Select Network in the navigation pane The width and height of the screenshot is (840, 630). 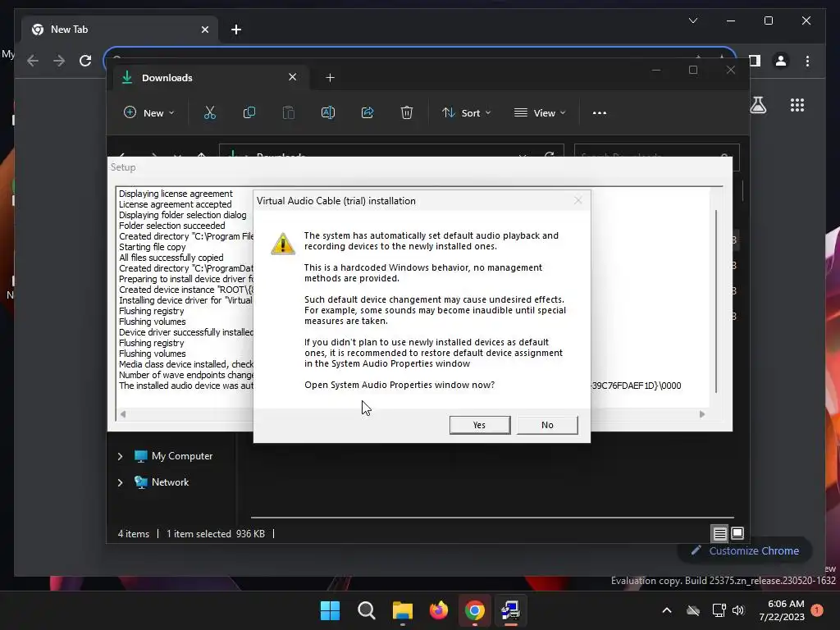pos(162,482)
